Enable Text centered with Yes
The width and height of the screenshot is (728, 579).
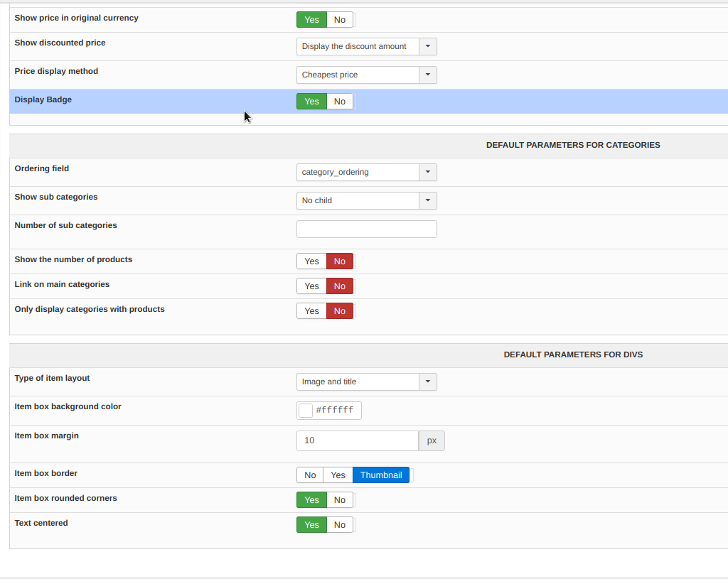pyautogui.click(x=311, y=525)
